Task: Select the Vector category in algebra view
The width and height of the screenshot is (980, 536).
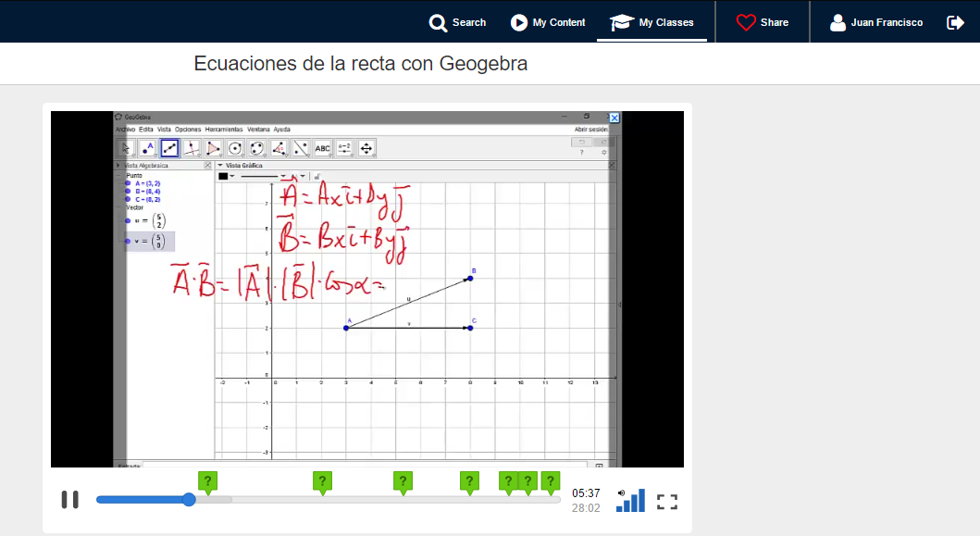Action: click(135, 207)
